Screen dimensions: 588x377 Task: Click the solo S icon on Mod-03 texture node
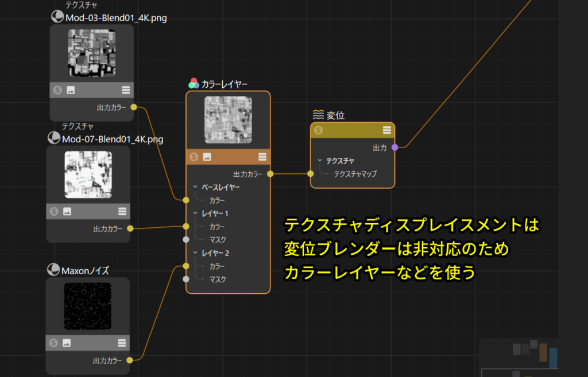57,90
